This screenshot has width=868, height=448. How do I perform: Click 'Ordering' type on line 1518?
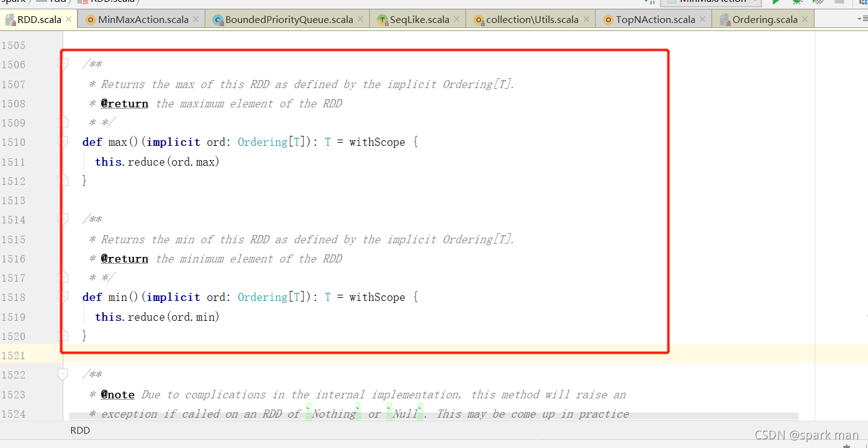(x=263, y=297)
